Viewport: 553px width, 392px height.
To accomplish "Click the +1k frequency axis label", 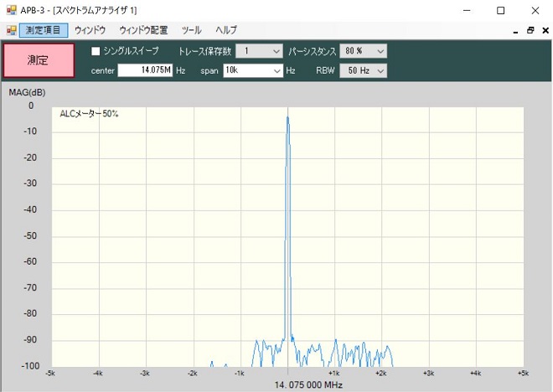I will 333,374.
